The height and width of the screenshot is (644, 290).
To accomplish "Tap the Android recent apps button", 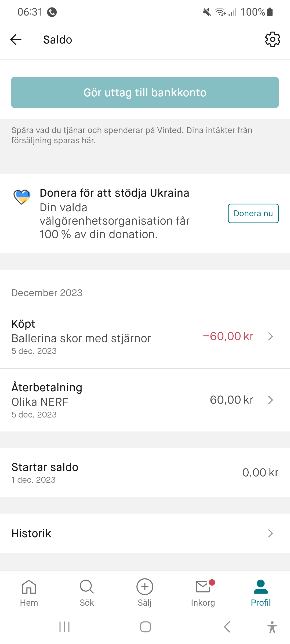I will pyautogui.click(x=64, y=627).
